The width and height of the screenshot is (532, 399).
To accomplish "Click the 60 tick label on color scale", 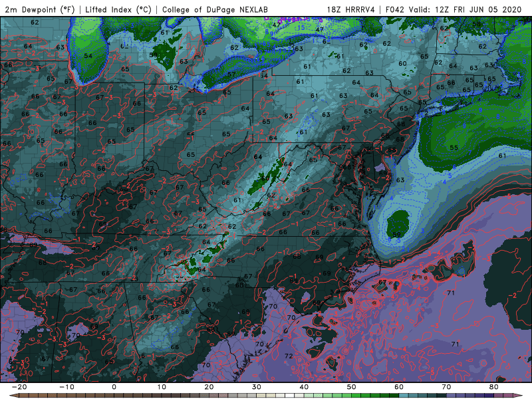I will [399, 387].
